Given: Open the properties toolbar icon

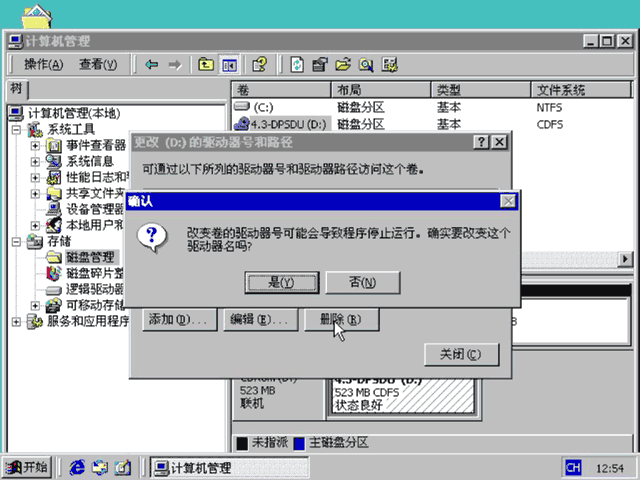Looking at the screenshot, I should tap(320, 64).
